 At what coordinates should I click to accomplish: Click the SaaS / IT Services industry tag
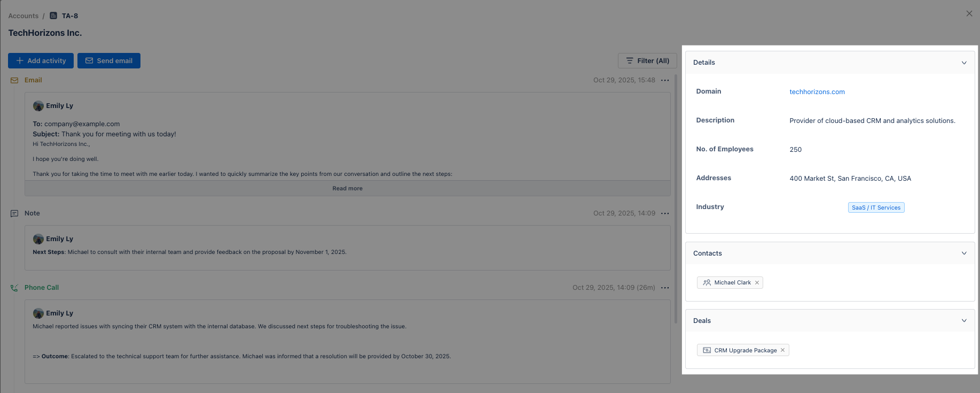point(876,207)
